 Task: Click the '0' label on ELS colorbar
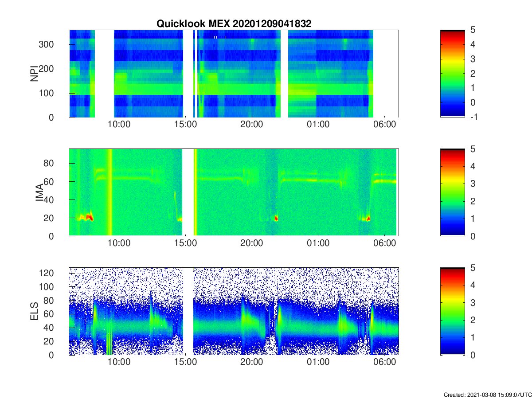click(x=473, y=355)
